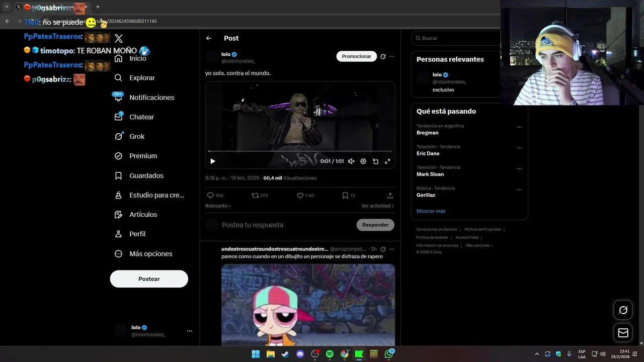Open the post's three-dot more menu
This screenshot has width=644, height=362.
coord(392,56)
